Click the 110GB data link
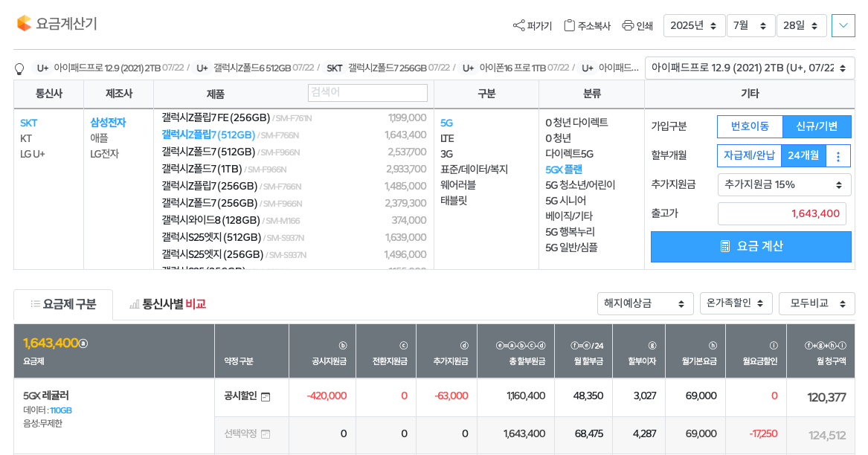This screenshot has width=868, height=455. (x=61, y=410)
